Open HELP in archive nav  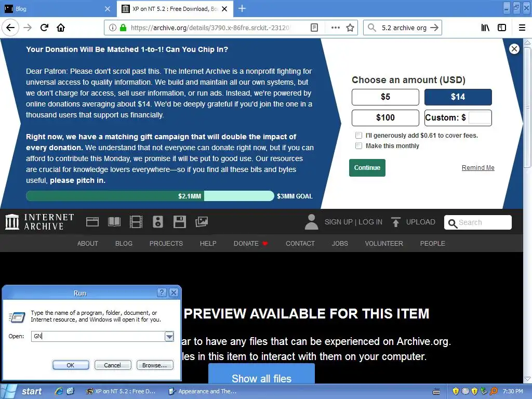click(x=208, y=244)
